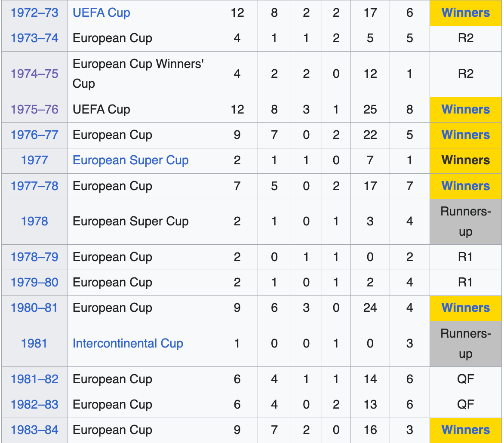
Task: Open the 1978–79 season link
Action: click(x=34, y=257)
